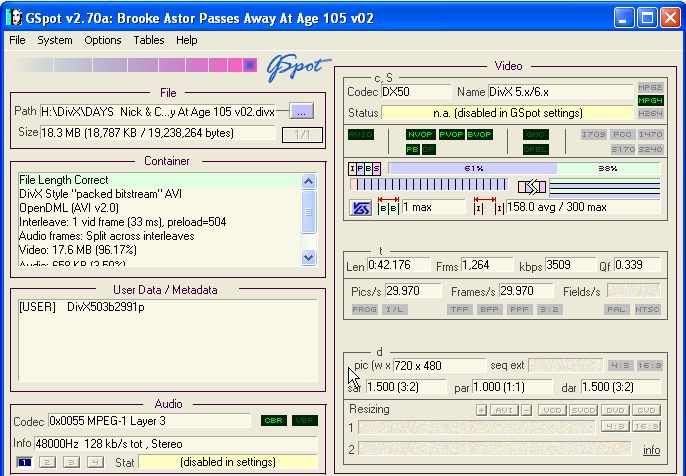This screenshot has width=686, height=476.
Task: Click the PVOP indicator
Action: (x=451, y=135)
